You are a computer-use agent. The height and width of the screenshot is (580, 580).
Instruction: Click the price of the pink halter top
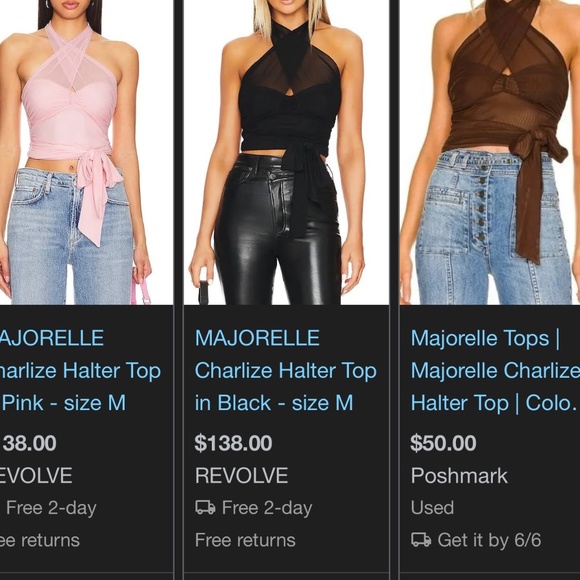pyautogui.click(x=28, y=443)
